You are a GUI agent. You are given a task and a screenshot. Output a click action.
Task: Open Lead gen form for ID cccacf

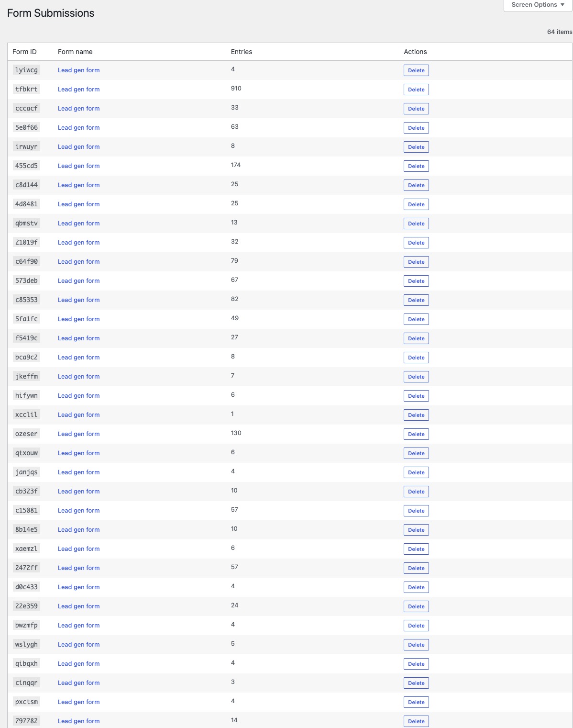point(79,109)
